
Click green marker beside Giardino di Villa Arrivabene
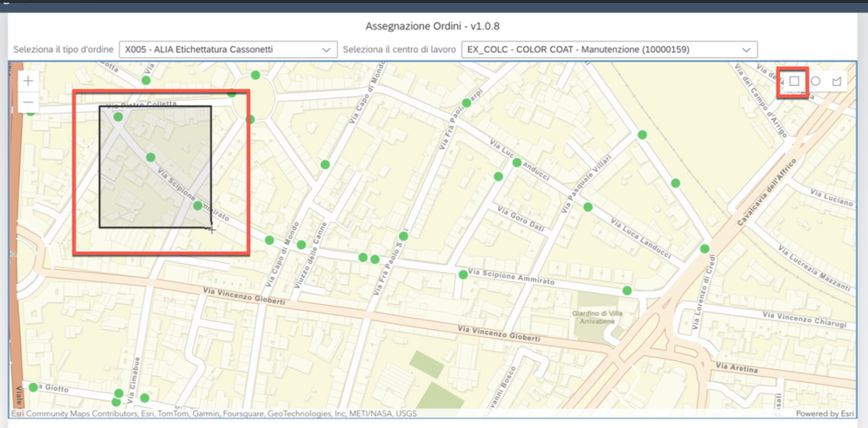point(626,290)
